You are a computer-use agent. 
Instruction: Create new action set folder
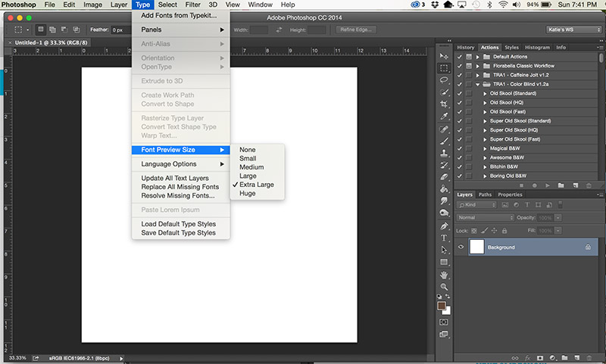click(x=561, y=185)
